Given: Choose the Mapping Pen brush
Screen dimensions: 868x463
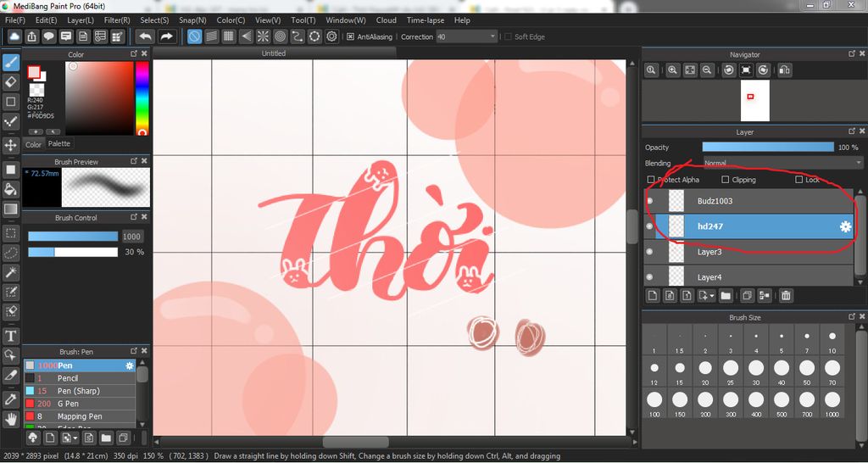Looking at the screenshot, I should (79, 416).
